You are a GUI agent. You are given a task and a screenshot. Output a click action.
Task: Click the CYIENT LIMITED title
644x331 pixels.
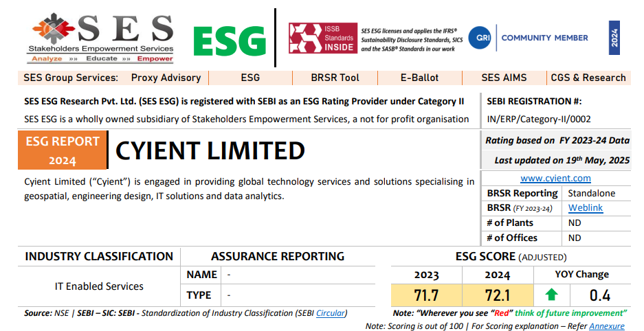[x=210, y=150]
